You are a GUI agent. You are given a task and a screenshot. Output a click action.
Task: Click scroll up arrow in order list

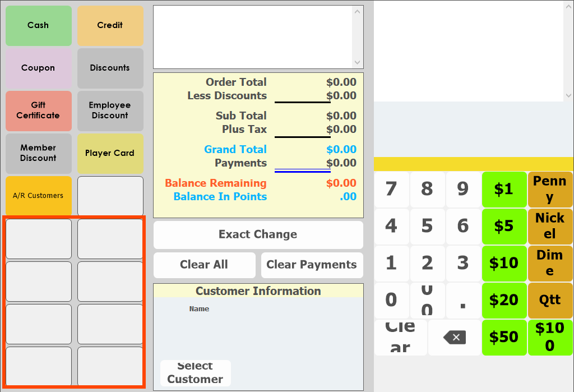click(358, 12)
